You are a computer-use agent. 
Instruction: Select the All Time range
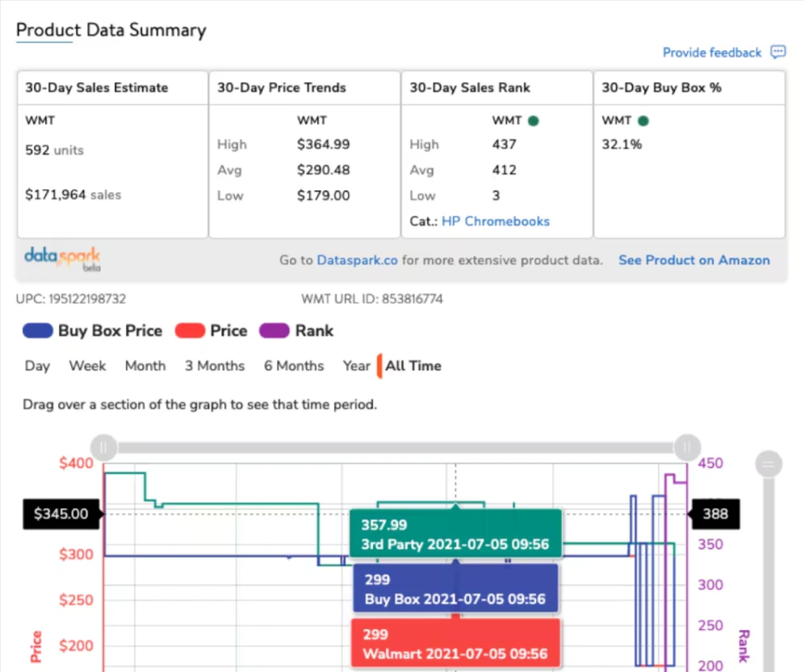[x=412, y=366]
